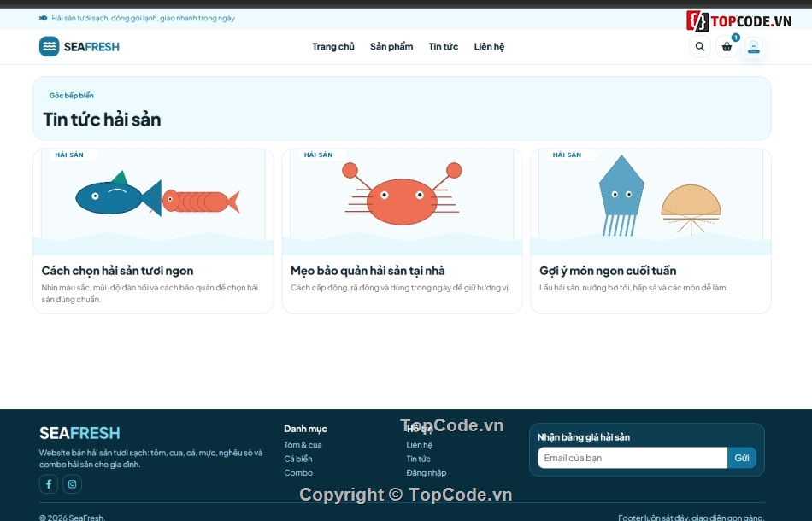Open footer Liên hệ link

[x=420, y=445]
